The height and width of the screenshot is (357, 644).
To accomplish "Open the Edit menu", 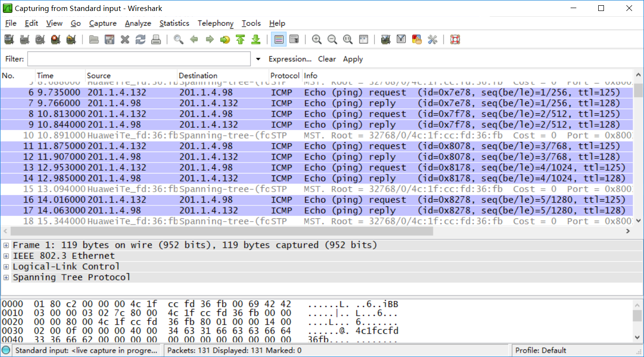I will pos(31,23).
